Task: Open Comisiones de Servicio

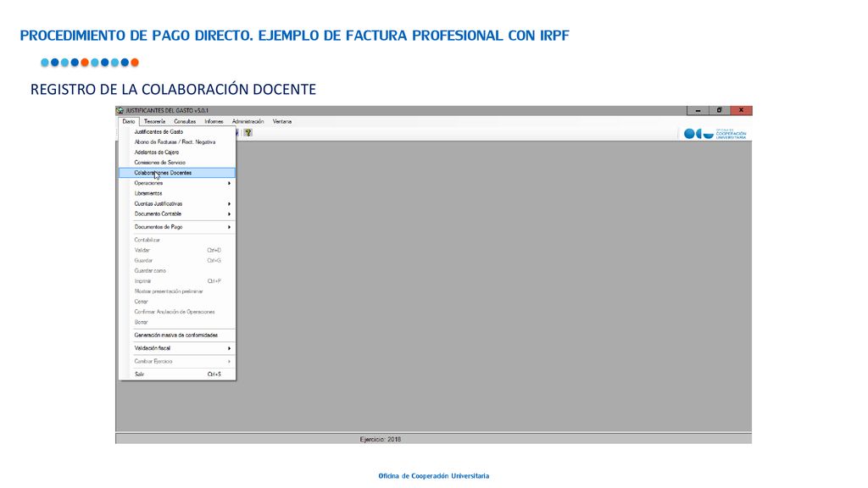Action: [177, 163]
